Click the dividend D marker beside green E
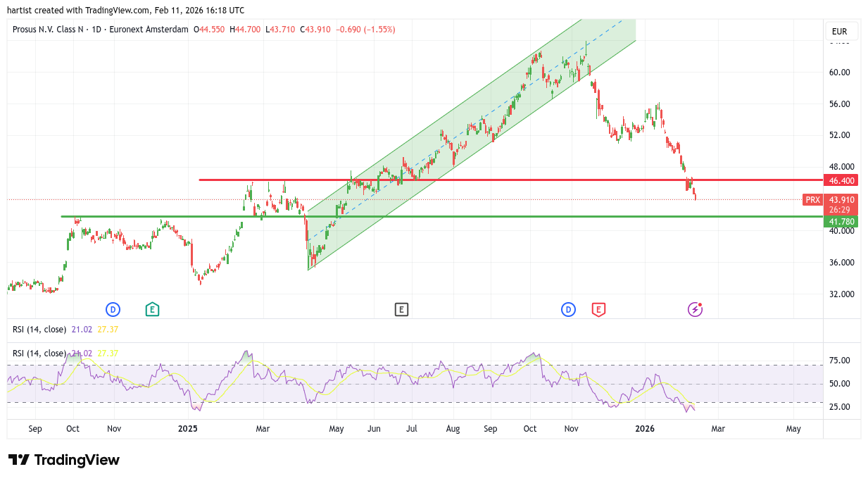 pyautogui.click(x=113, y=309)
